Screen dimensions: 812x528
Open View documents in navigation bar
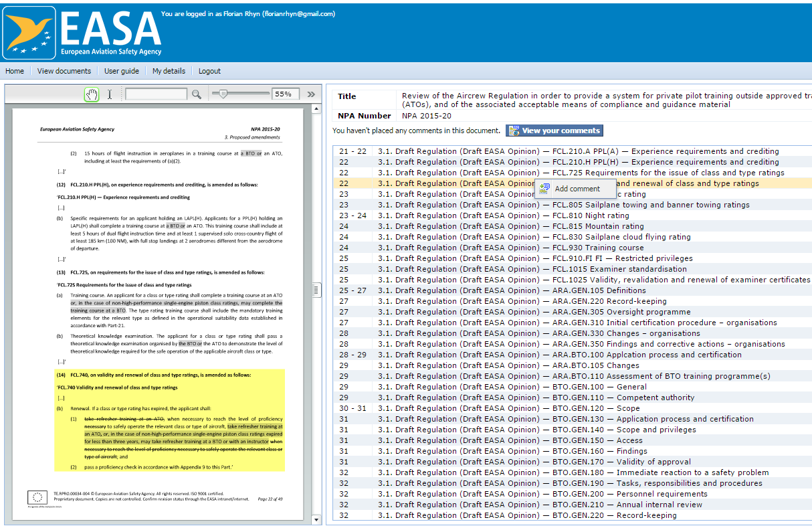pyautogui.click(x=64, y=71)
